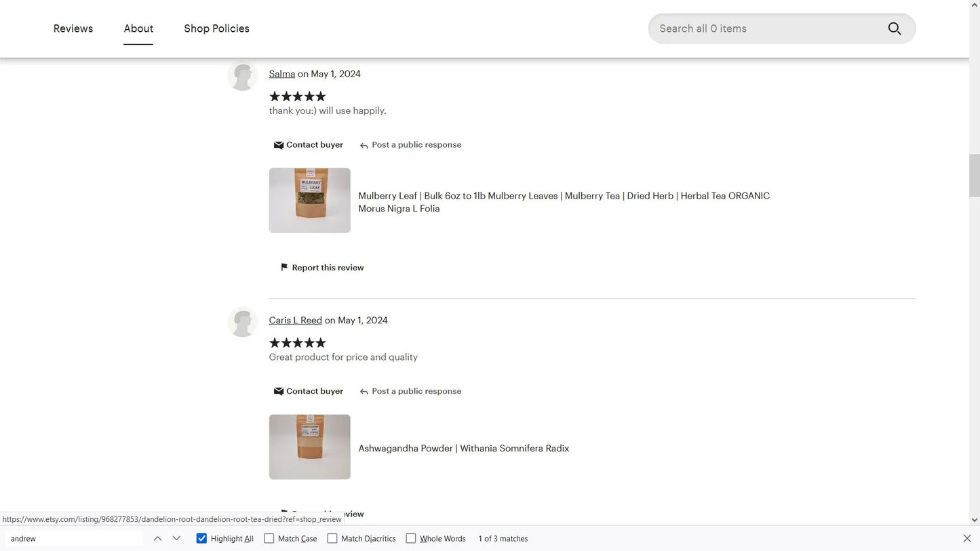Enable the Whole Words checkbox
Viewport: 980px width, 551px height.
pyautogui.click(x=411, y=538)
